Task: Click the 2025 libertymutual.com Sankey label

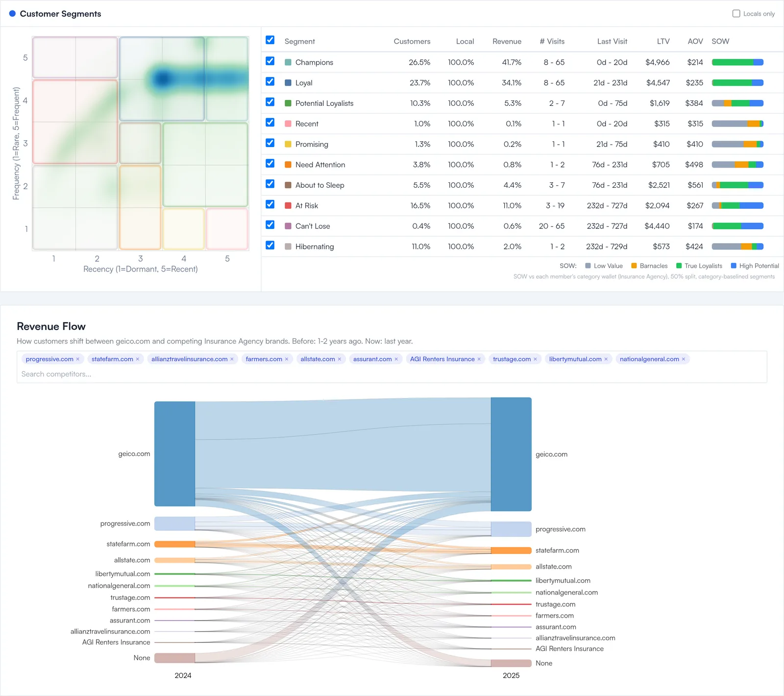Action: [563, 580]
